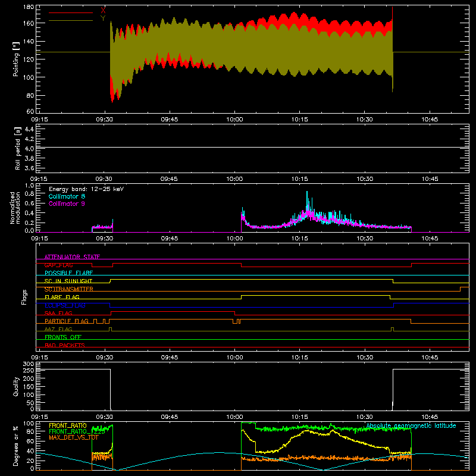The image size is (476, 476).
Task: Click the AAZ_FLAG label
Action: pos(58,329)
